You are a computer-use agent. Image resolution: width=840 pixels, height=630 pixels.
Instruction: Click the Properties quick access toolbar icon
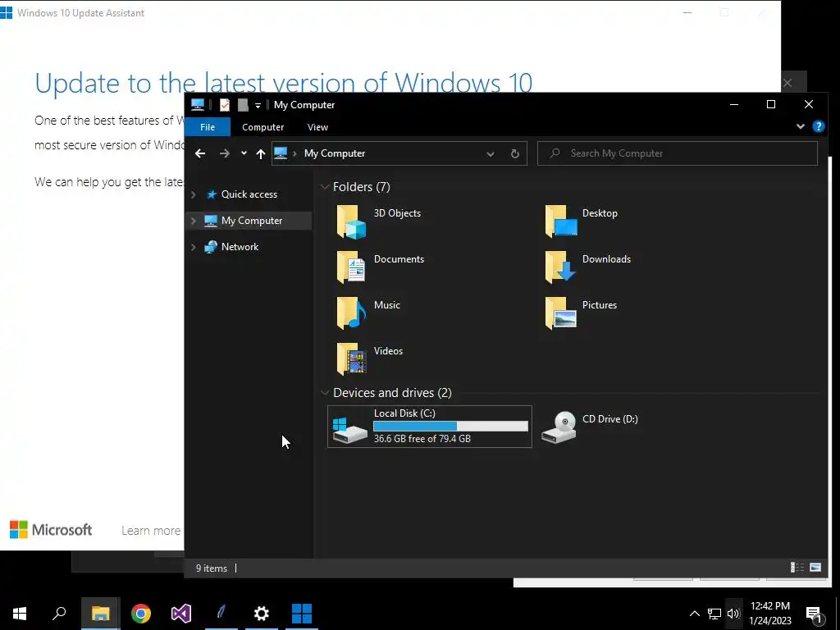(225, 105)
